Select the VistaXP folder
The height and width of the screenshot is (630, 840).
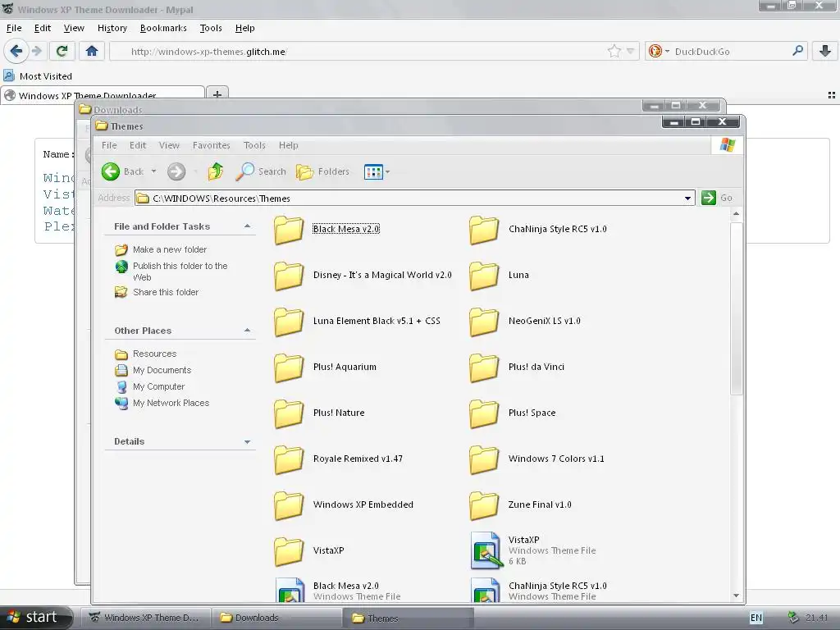[308, 551]
